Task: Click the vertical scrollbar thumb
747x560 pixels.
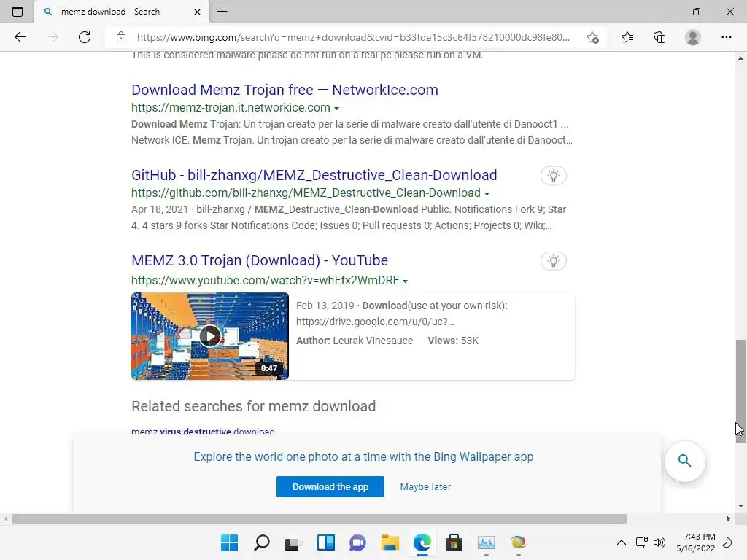Action: coord(740,391)
